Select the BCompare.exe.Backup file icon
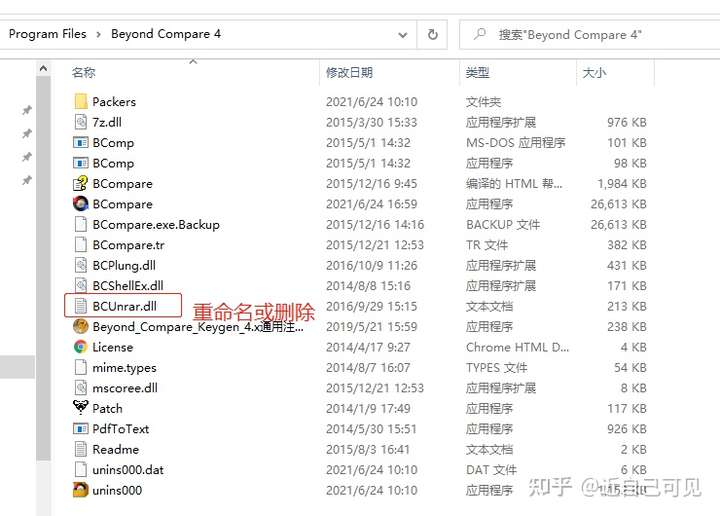Screen dimensions: 720x516 (x=80, y=224)
